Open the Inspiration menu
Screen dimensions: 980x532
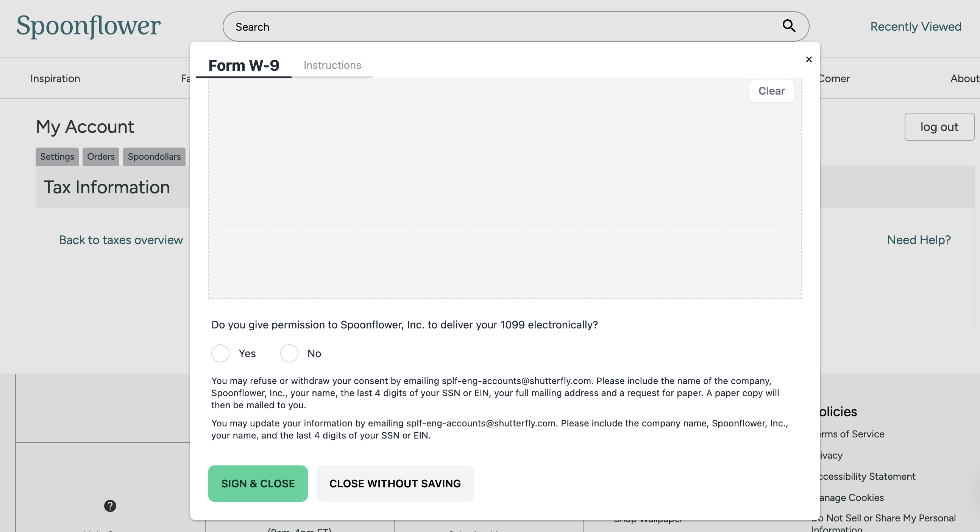[x=55, y=78]
